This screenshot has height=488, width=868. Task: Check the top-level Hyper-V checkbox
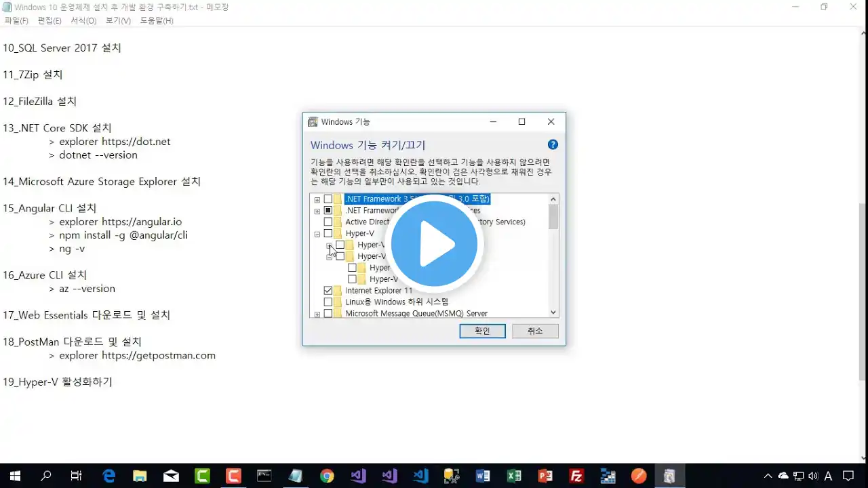coord(328,233)
